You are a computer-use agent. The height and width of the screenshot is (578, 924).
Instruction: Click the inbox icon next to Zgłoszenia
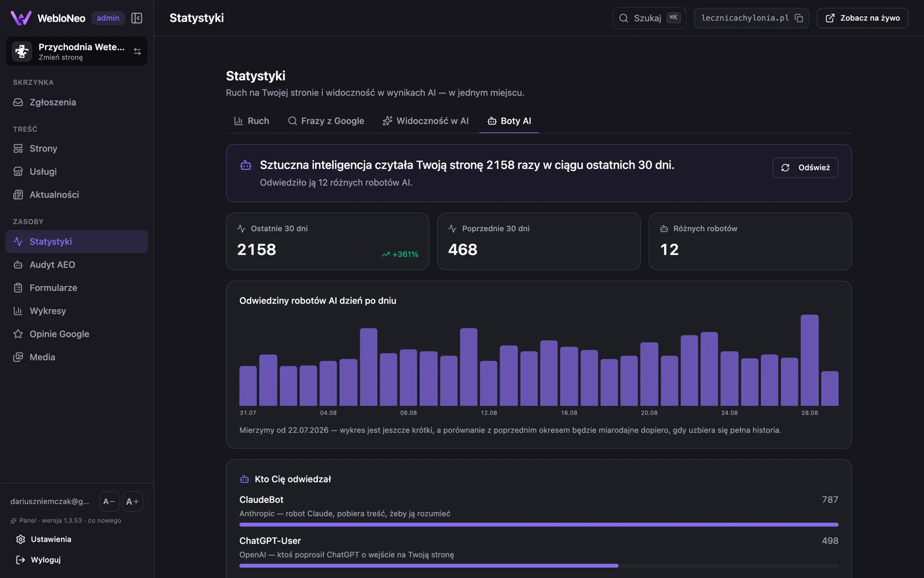point(18,102)
